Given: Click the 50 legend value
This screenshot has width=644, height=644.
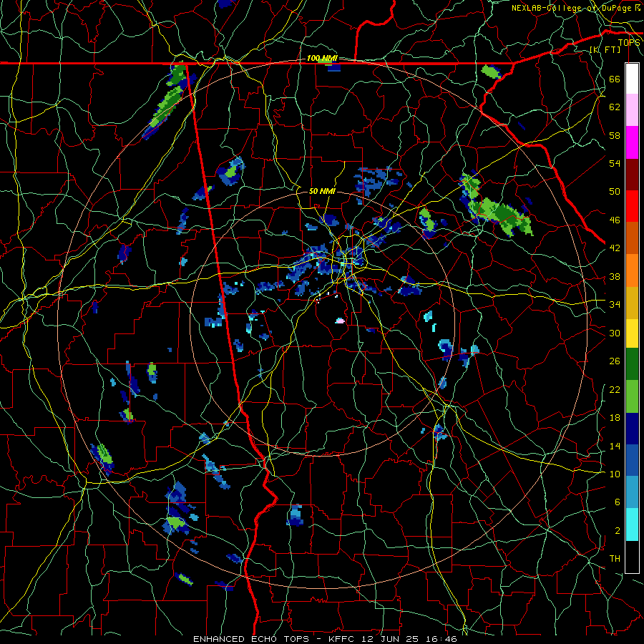Looking at the screenshot, I should point(615,192).
